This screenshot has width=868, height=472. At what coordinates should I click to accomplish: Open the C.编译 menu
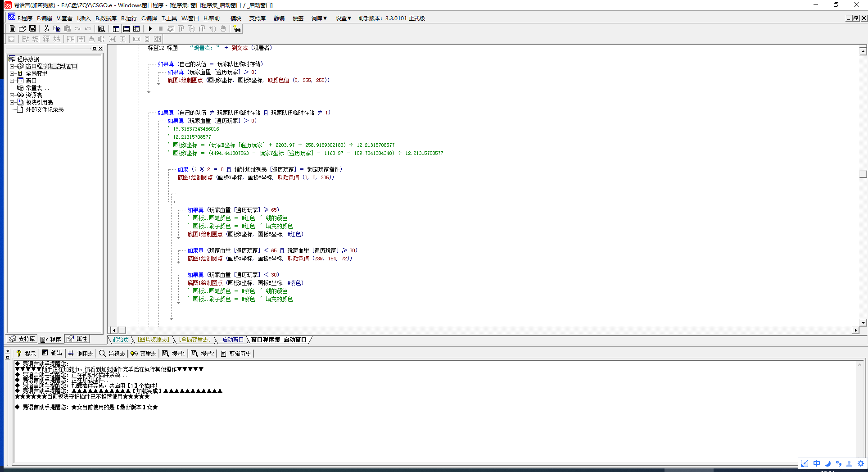[149, 18]
